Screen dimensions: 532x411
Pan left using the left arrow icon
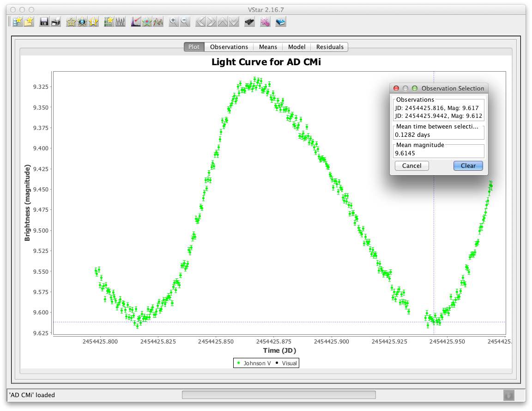click(200, 22)
